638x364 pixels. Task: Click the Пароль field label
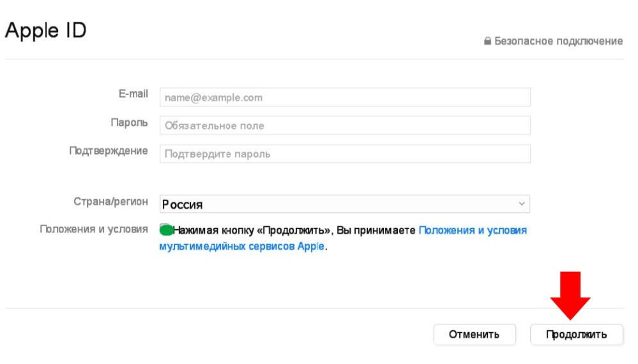(129, 122)
